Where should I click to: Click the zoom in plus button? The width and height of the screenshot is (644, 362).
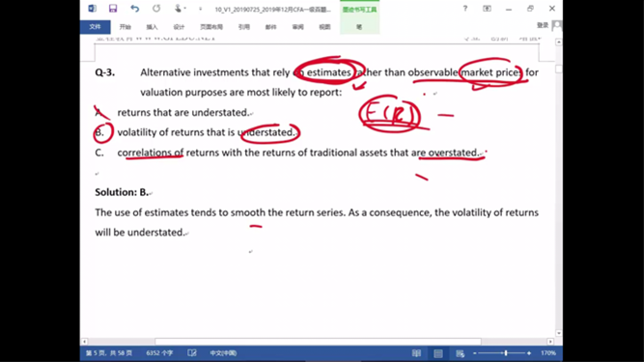click(x=529, y=353)
